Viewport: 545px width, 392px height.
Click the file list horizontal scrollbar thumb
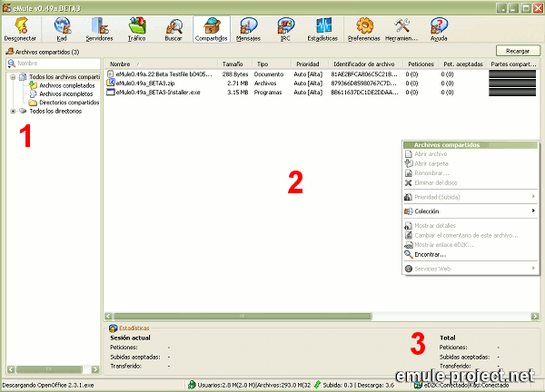pyautogui.click(x=243, y=317)
